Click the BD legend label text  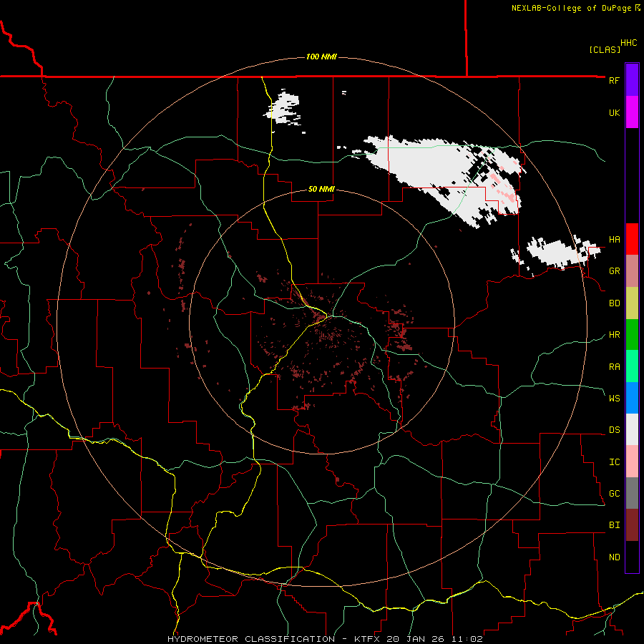pyautogui.click(x=614, y=303)
